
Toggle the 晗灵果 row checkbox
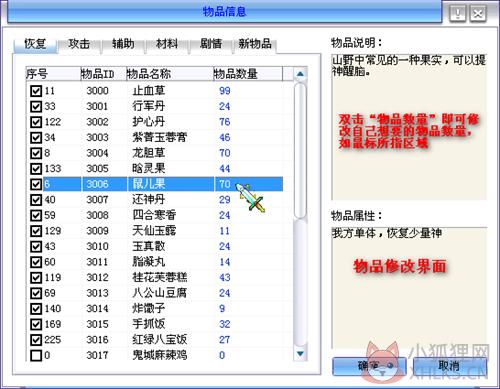click(36, 169)
